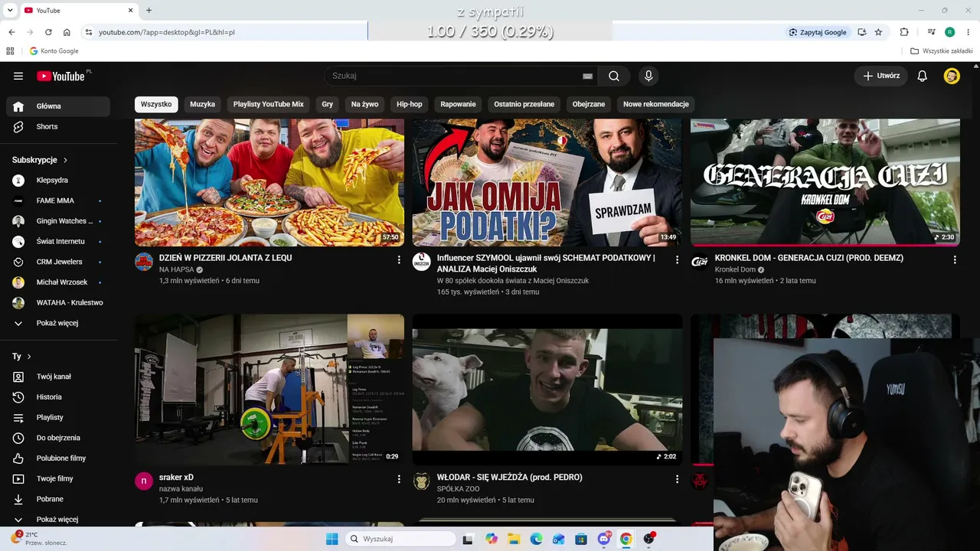Screen dimensions: 980x551
Task: Open Chrome tab search dropdown arrow
Action: (x=10, y=10)
